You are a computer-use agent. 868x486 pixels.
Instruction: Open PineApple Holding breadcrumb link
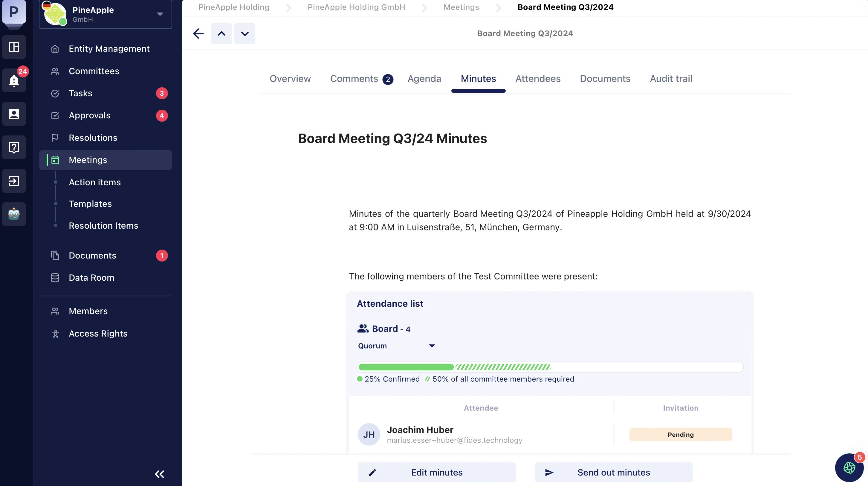click(x=234, y=7)
